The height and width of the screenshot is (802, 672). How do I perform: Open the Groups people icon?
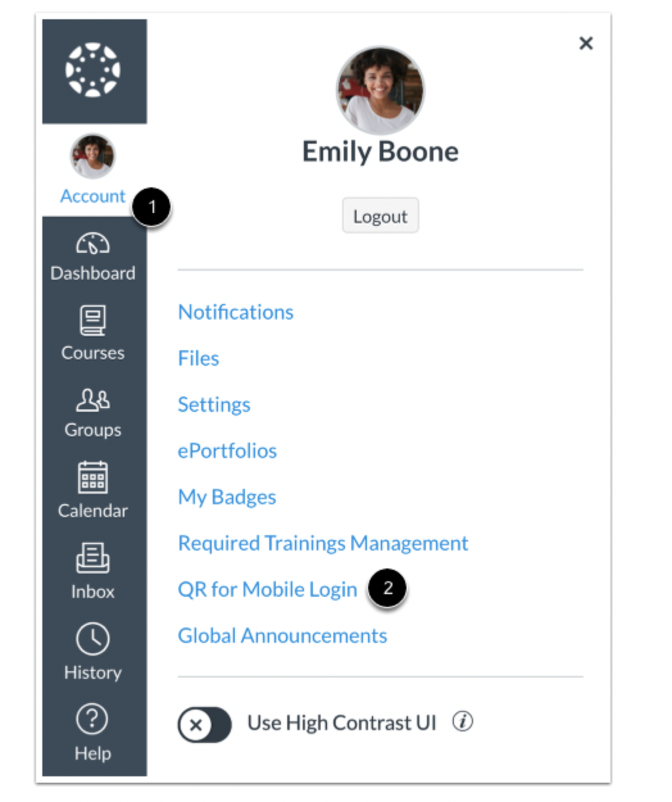tap(93, 400)
